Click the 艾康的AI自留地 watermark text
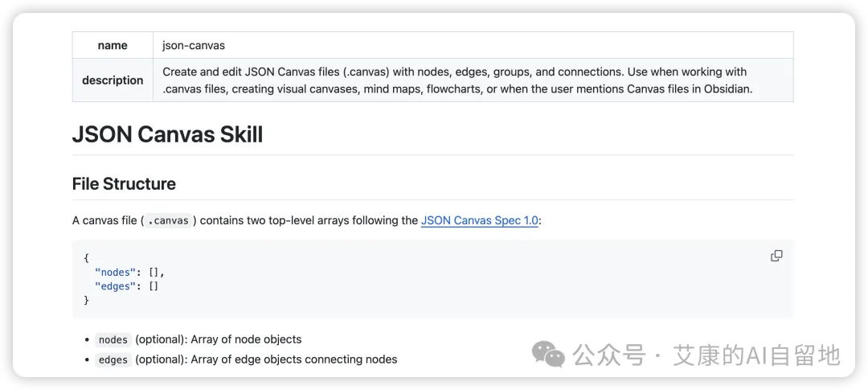 point(757,355)
